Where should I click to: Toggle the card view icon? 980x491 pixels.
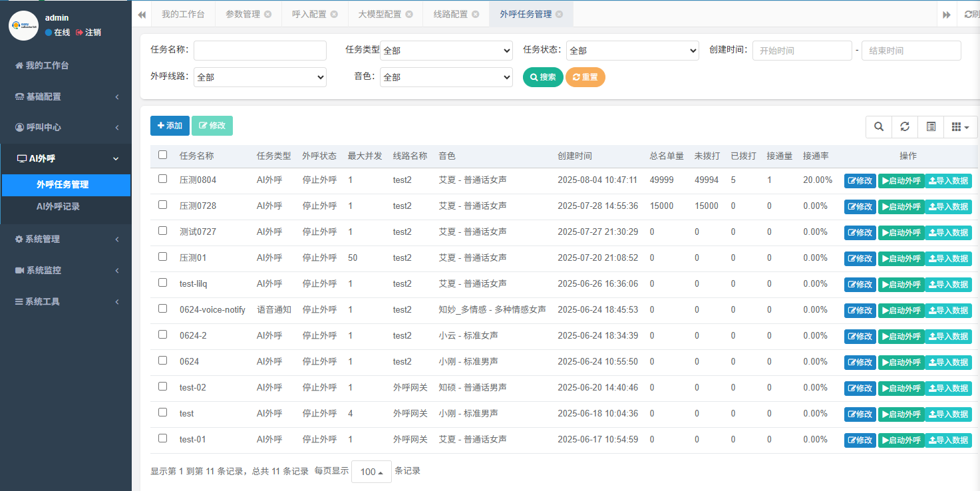point(931,126)
